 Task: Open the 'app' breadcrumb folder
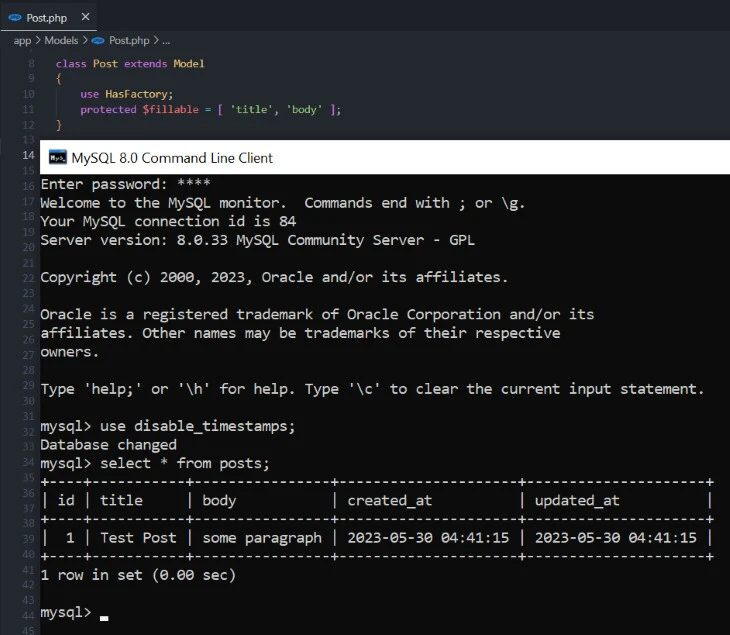22,40
